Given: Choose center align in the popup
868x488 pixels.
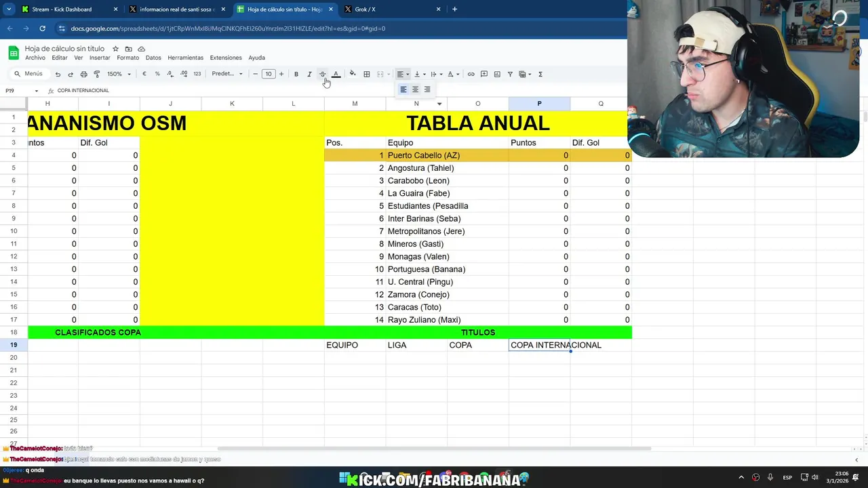Looking at the screenshot, I should pyautogui.click(x=415, y=89).
